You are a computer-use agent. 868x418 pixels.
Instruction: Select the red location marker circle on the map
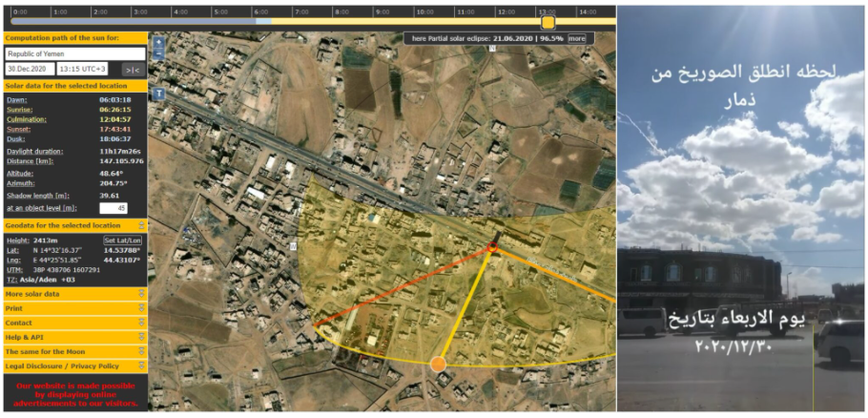pyautogui.click(x=492, y=247)
